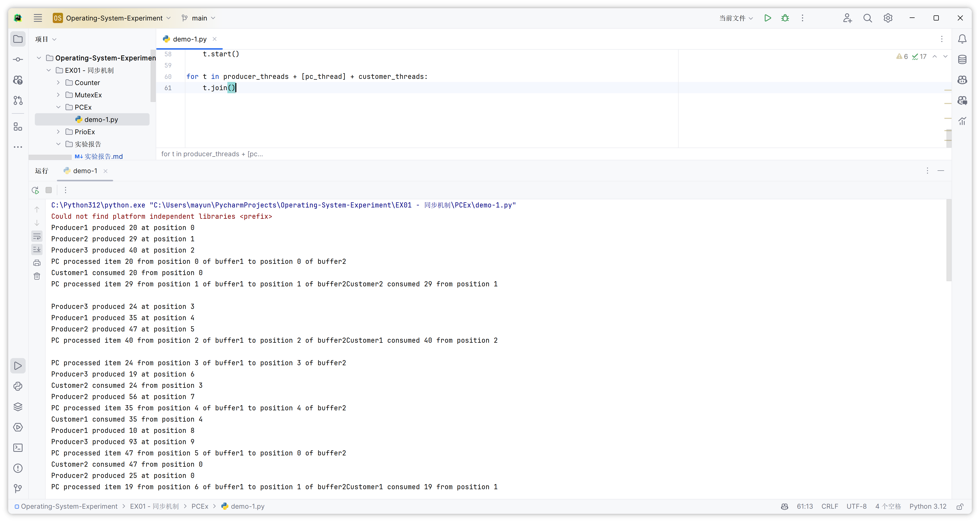Open the main branch dropdown
This screenshot has width=980, height=522.
[199, 18]
